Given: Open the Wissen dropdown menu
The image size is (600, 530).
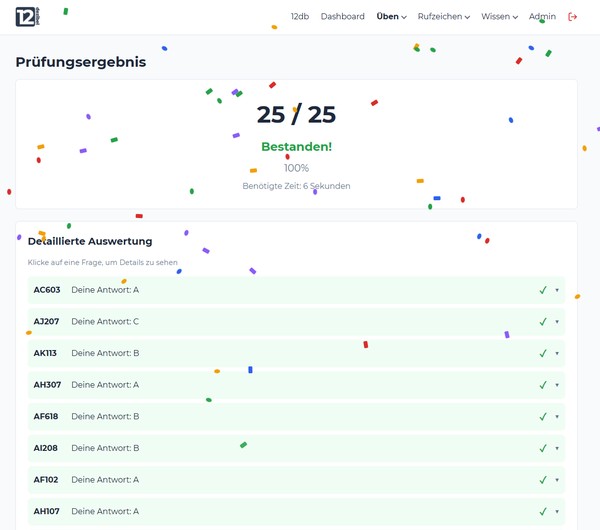Looking at the screenshot, I should (499, 17).
